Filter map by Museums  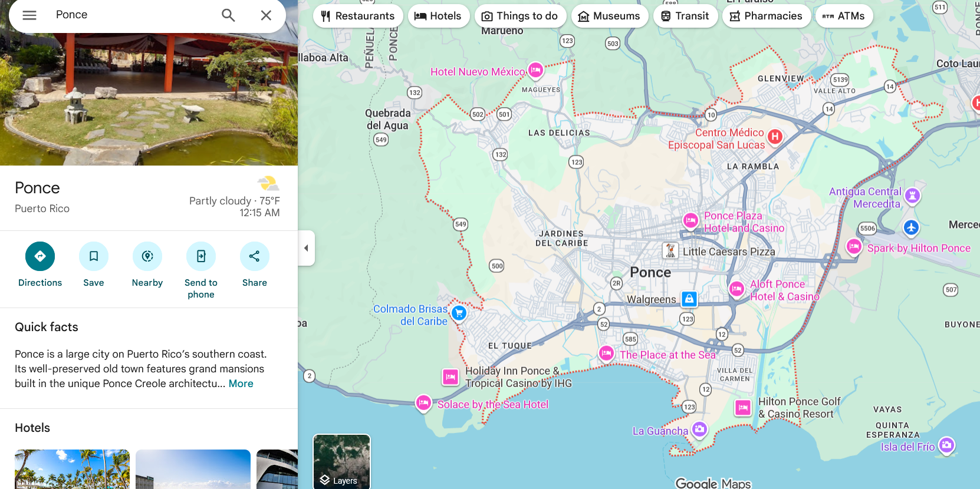(610, 16)
